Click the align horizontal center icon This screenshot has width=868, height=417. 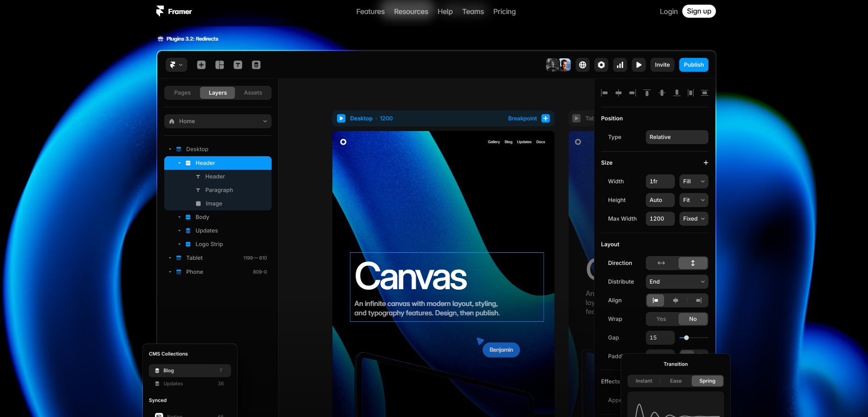point(618,93)
